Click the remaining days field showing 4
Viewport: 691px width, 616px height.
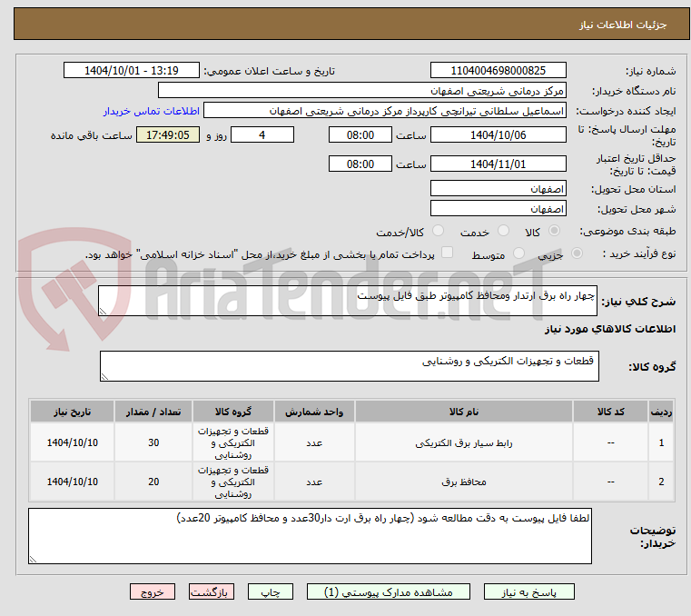pyautogui.click(x=262, y=135)
